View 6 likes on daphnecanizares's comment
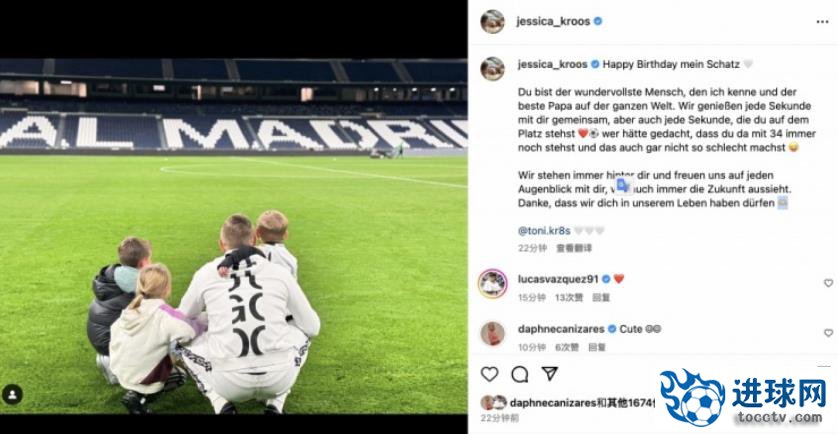 pyautogui.click(x=567, y=347)
